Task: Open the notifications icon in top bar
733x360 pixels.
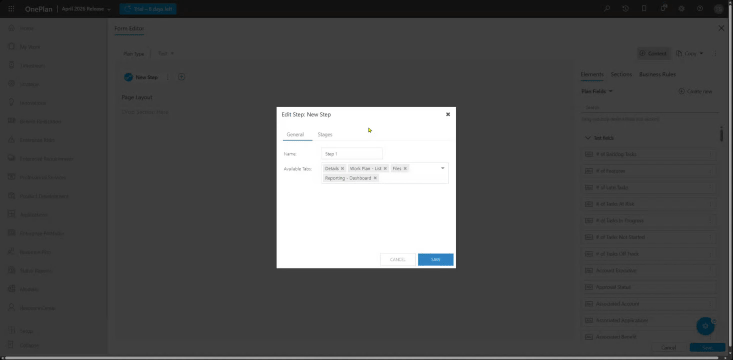Action: coord(663,8)
